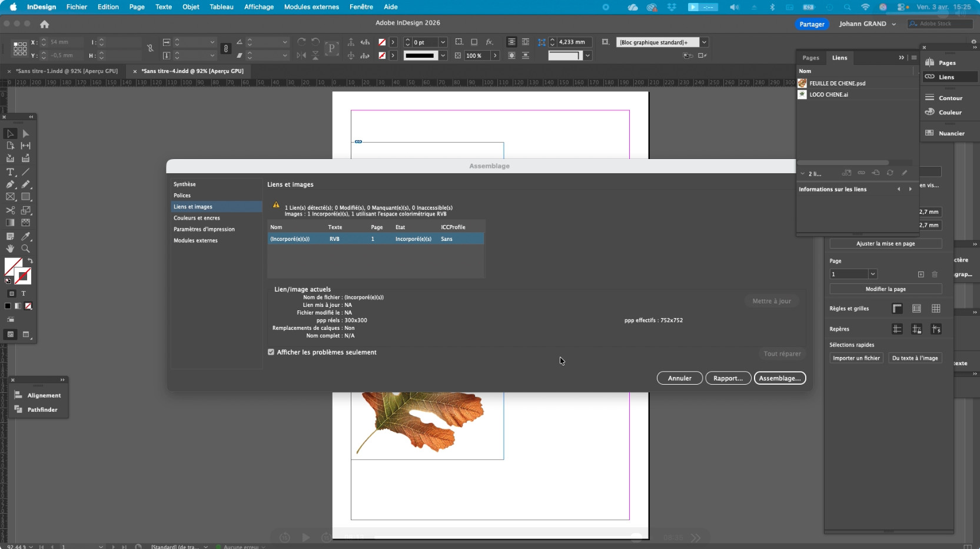This screenshot has height=549, width=980.
Task: Select the FEUILLE DE CHENE.psd link
Action: point(837,84)
